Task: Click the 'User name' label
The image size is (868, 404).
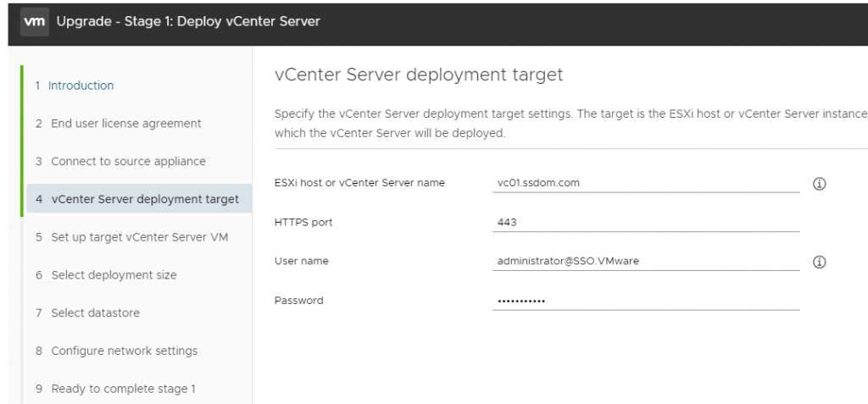Action: tap(301, 261)
